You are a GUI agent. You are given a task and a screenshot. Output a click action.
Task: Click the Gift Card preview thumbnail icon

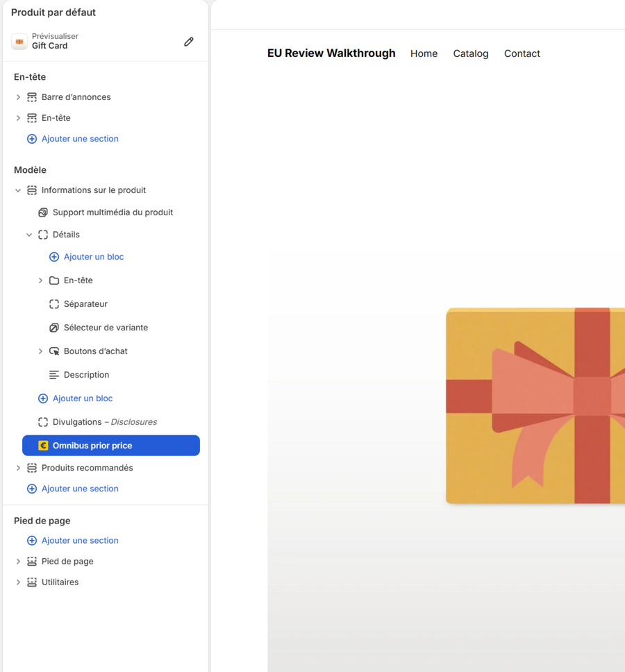point(19,42)
